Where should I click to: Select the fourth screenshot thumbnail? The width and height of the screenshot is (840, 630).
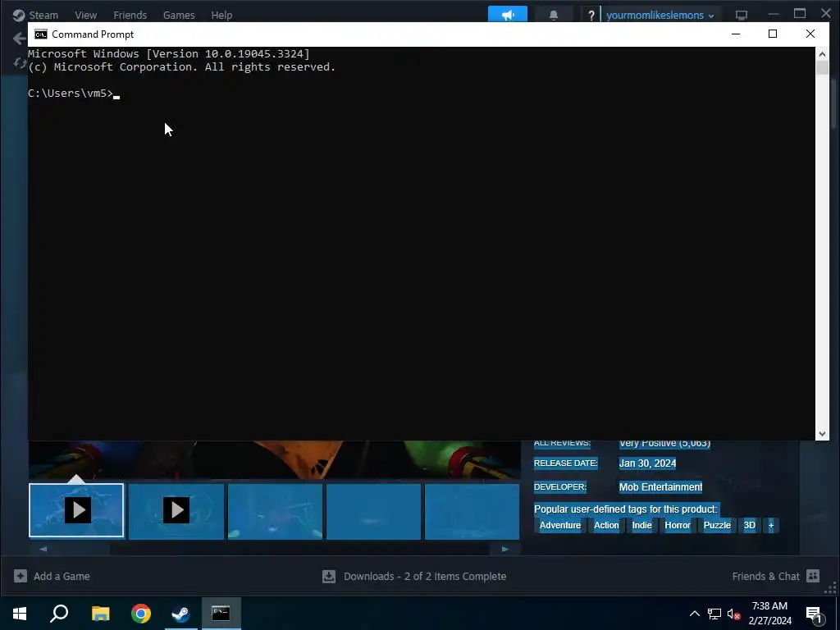374,511
